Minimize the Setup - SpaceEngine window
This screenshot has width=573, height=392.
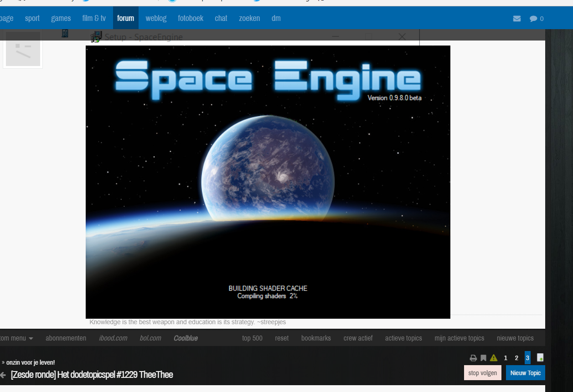pos(336,37)
